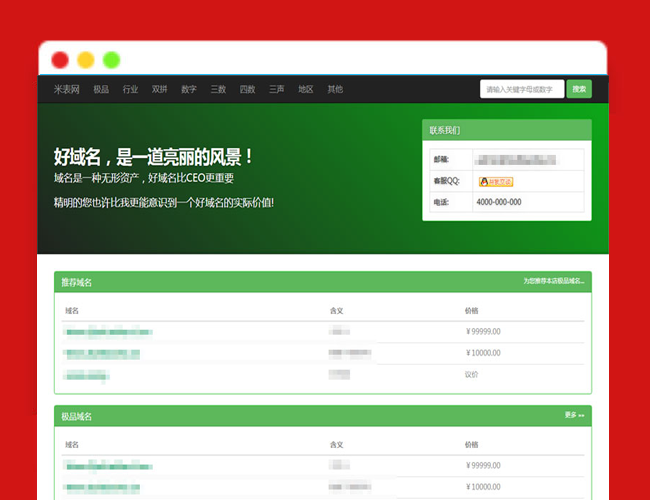Open the 双拼 category

tap(160, 89)
